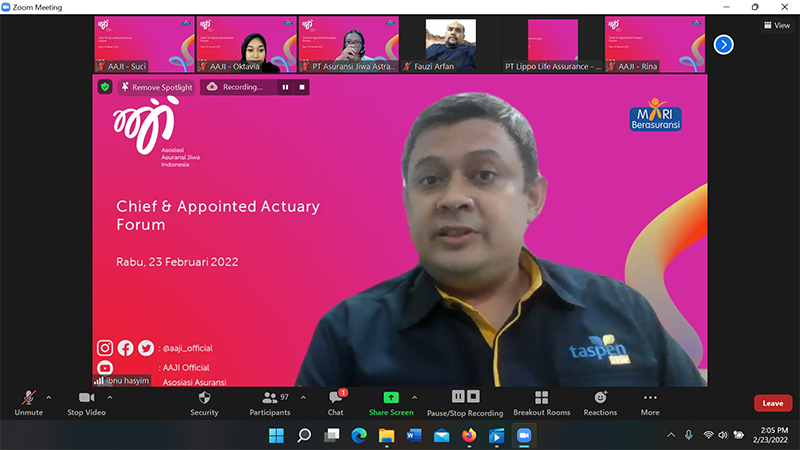800x450 pixels.
Task: Click the green Share Screen button
Action: [x=391, y=403]
